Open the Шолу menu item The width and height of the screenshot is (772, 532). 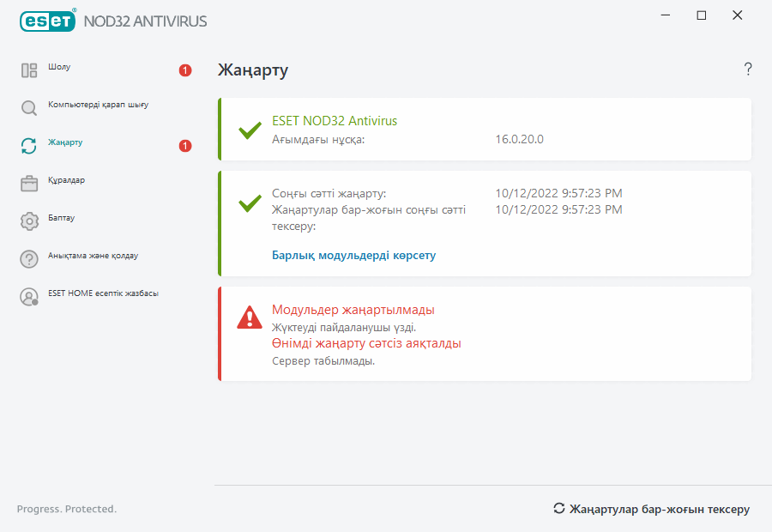pyautogui.click(x=59, y=67)
